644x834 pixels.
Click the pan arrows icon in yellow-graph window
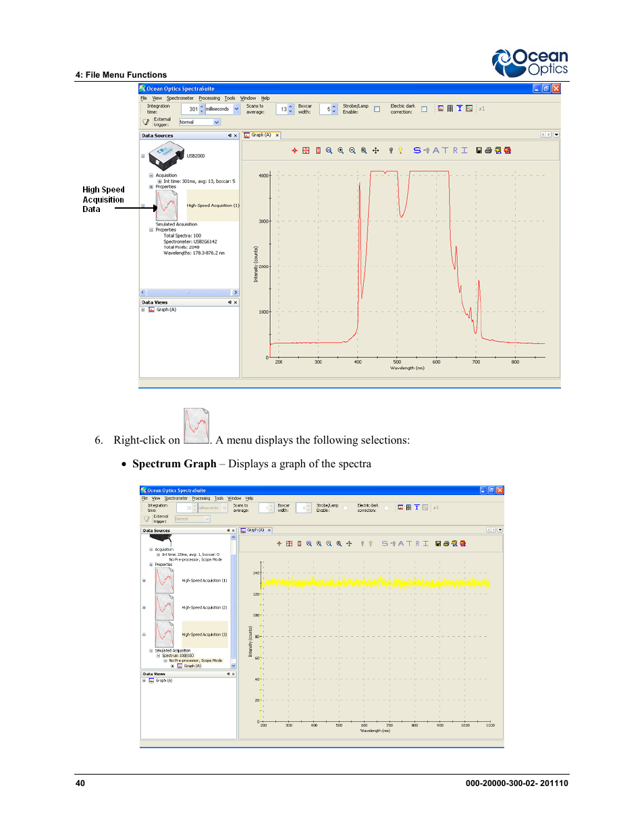pyautogui.click(x=349, y=544)
